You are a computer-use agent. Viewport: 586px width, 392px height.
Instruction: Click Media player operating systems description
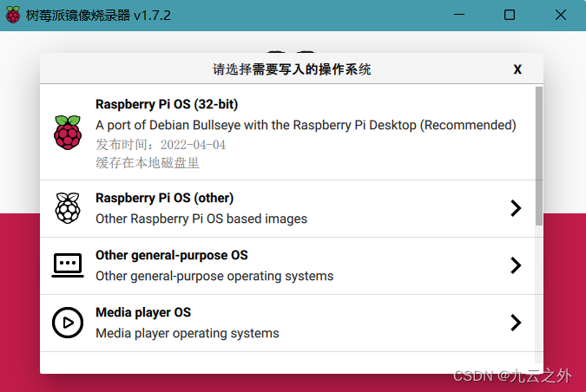[188, 333]
